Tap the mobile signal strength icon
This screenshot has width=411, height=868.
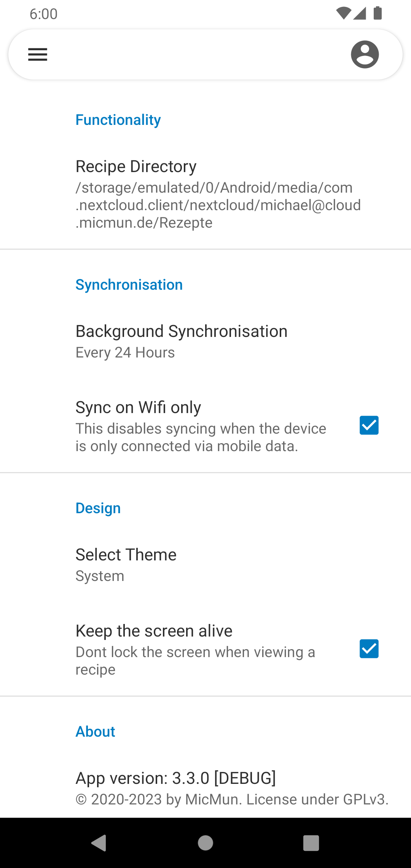(360, 13)
